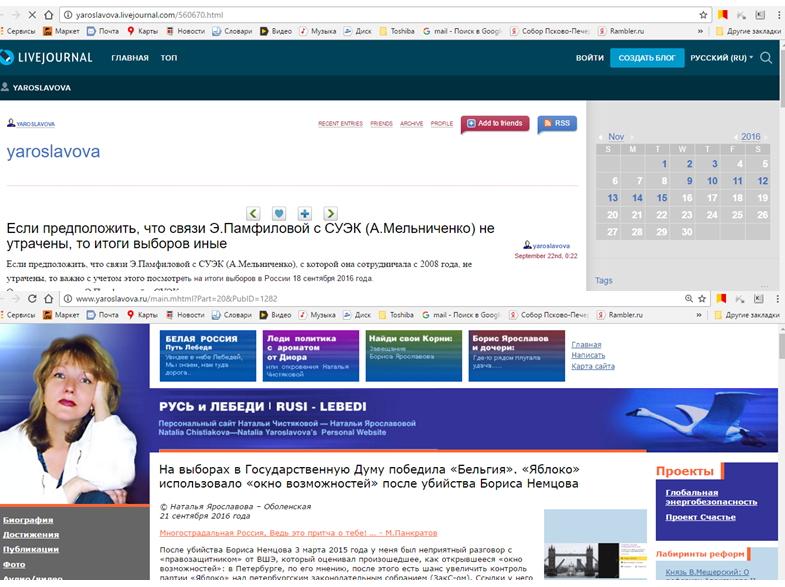Image resolution: width=785 pixels, height=587 pixels.
Task: Show more bookmarks chevron in bottom browser
Action: (x=699, y=315)
